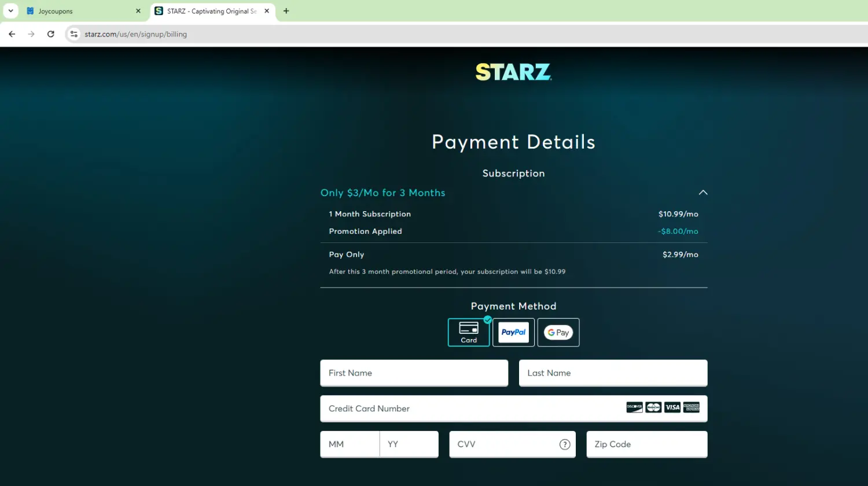Select Card as payment method

(x=469, y=332)
